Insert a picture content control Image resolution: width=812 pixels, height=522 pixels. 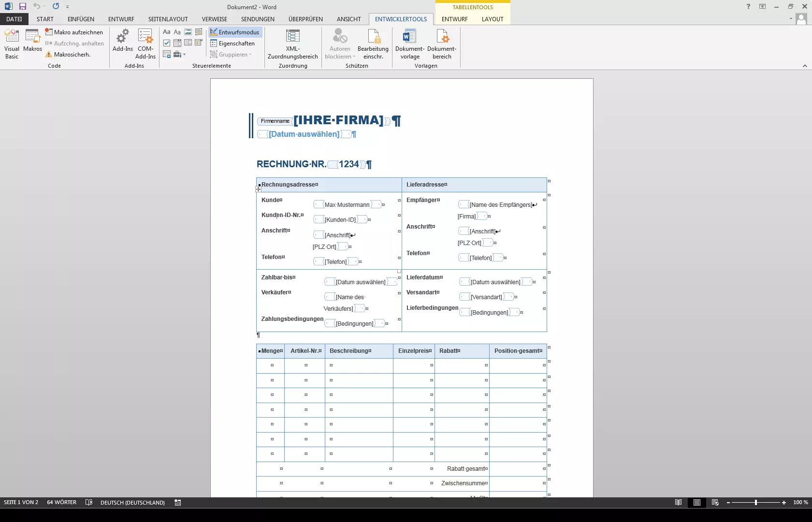188,32
